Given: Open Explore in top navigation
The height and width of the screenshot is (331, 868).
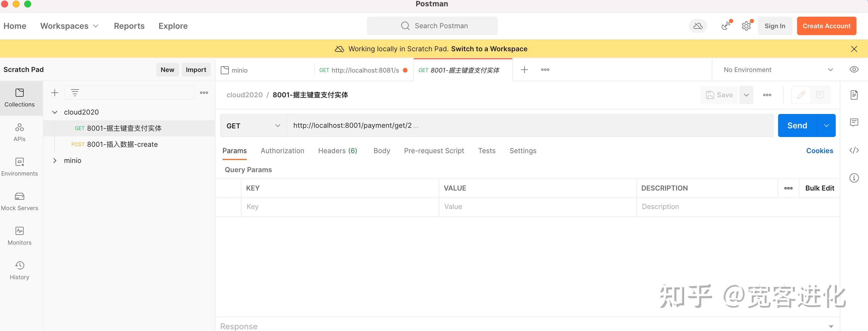Looking at the screenshot, I should click(173, 26).
